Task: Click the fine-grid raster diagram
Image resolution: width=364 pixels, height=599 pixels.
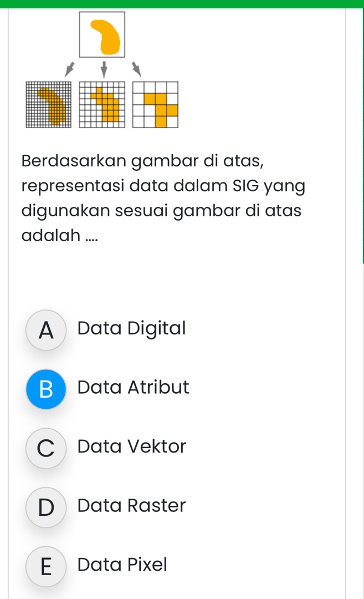Action: click(47, 104)
